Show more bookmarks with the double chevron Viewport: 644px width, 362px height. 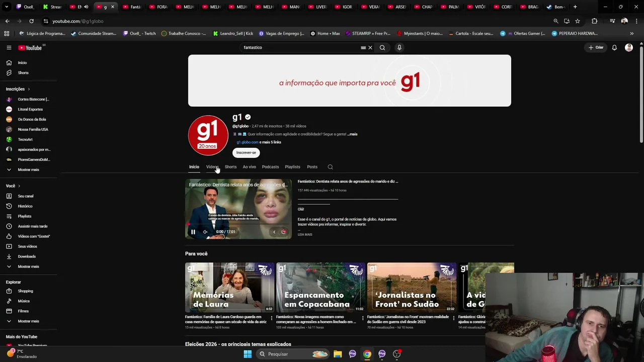pyautogui.click(x=632, y=34)
